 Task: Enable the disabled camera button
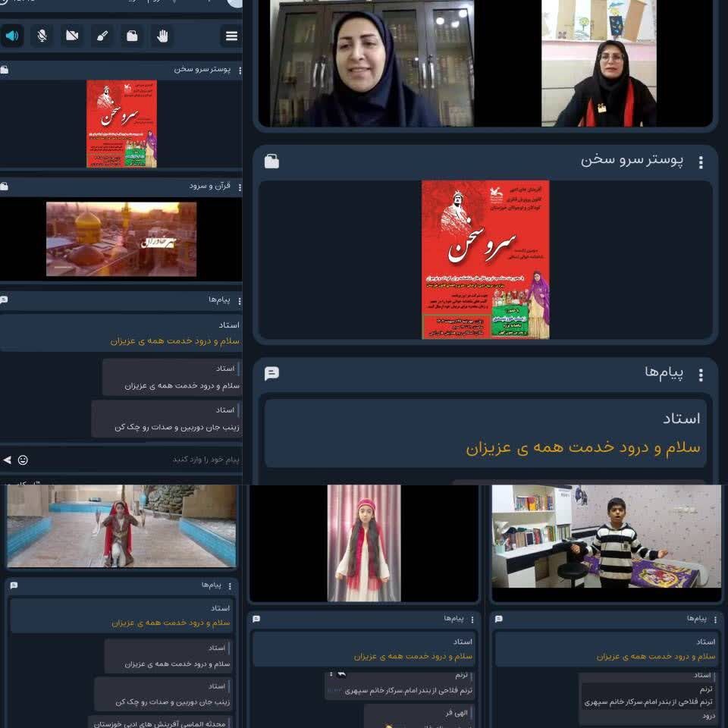72,36
